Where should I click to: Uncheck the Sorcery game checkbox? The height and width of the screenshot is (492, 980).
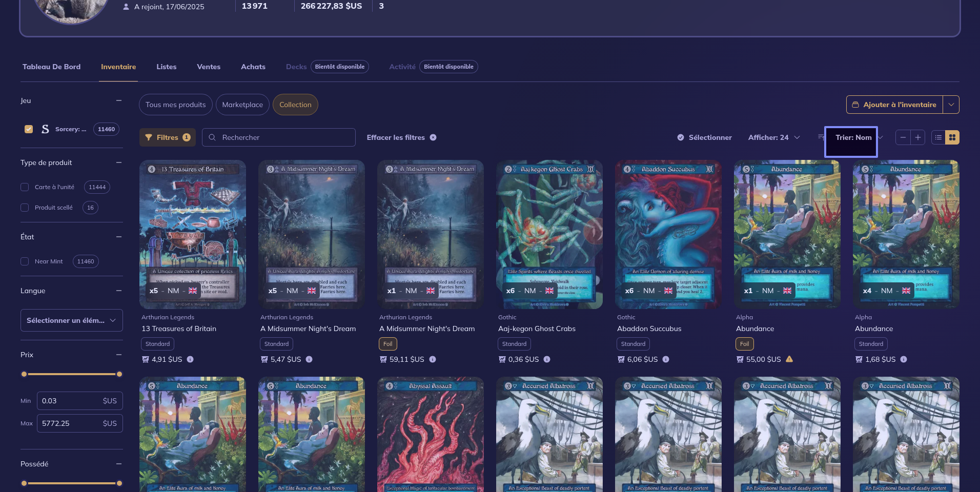click(29, 129)
